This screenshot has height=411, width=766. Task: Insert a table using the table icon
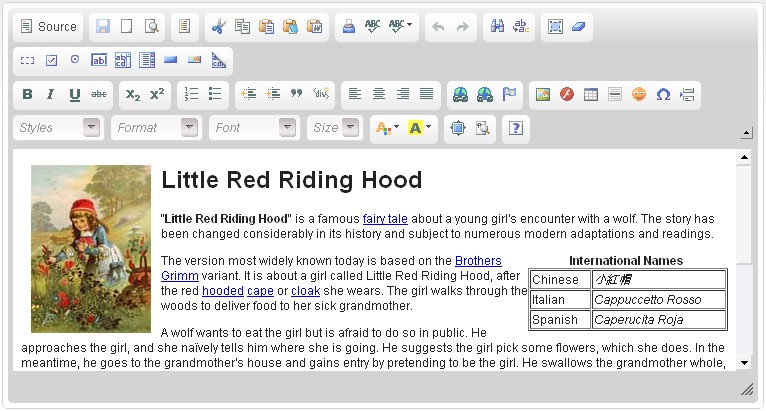591,94
